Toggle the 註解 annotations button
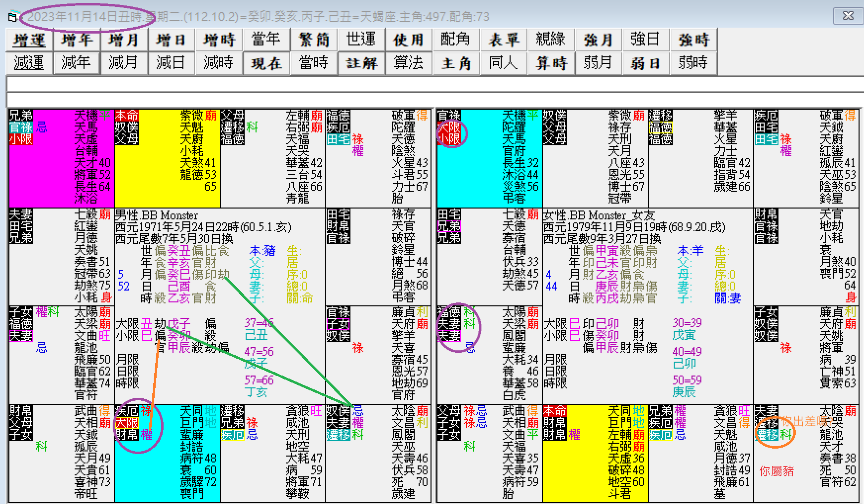Image resolution: width=864 pixels, height=504 pixels. 361,63
